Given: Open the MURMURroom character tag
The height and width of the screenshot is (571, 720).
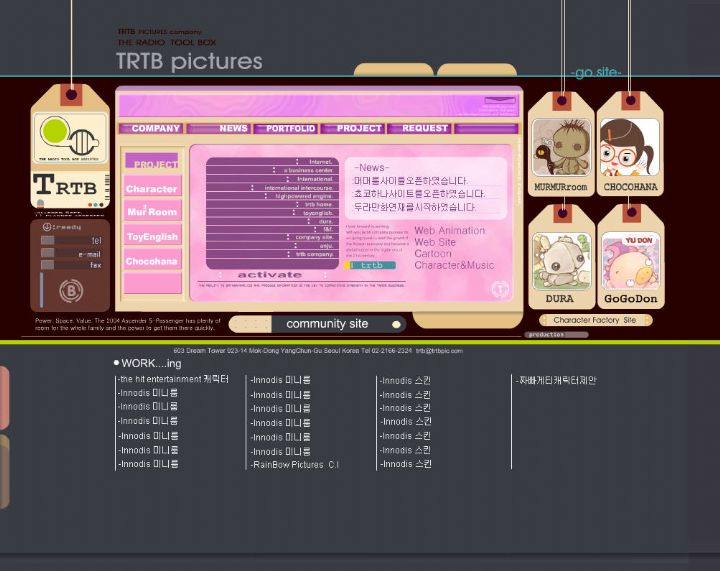Looking at the screenshot, I should pos(560,148).
